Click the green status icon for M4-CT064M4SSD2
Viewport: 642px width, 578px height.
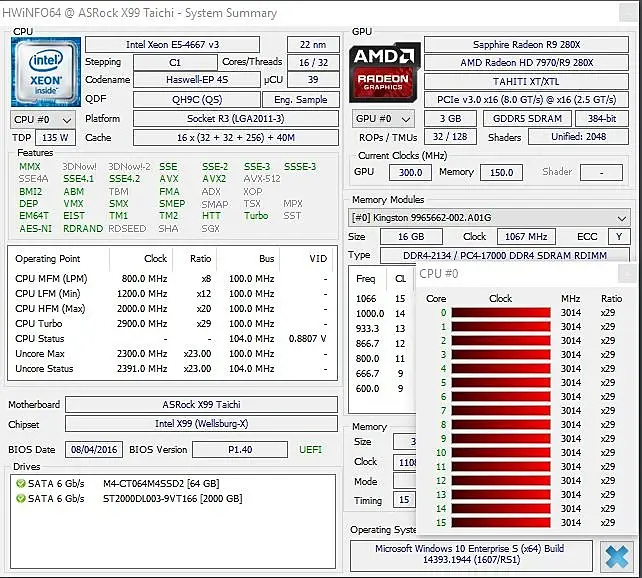[x=20, y=483]
